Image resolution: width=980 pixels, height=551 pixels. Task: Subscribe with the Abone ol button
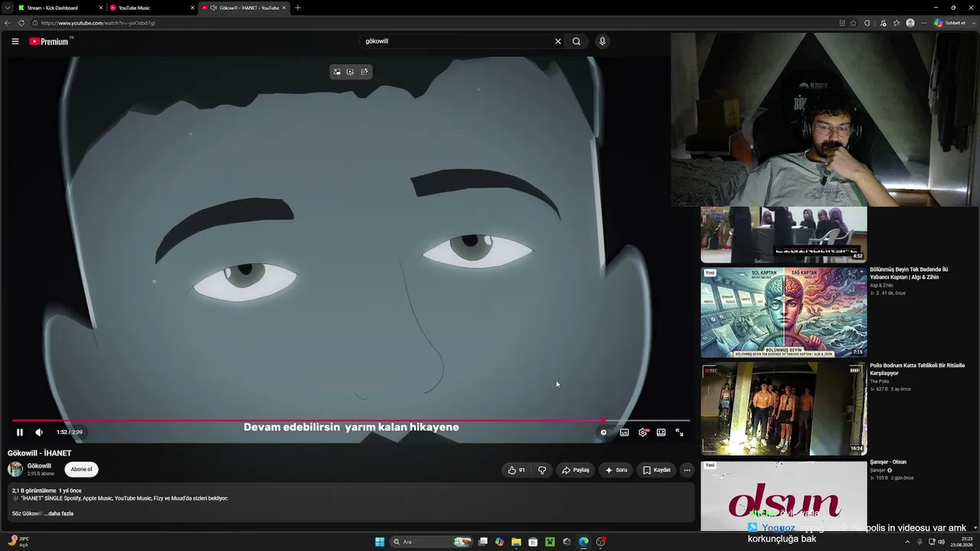click(x=81, y=469)
